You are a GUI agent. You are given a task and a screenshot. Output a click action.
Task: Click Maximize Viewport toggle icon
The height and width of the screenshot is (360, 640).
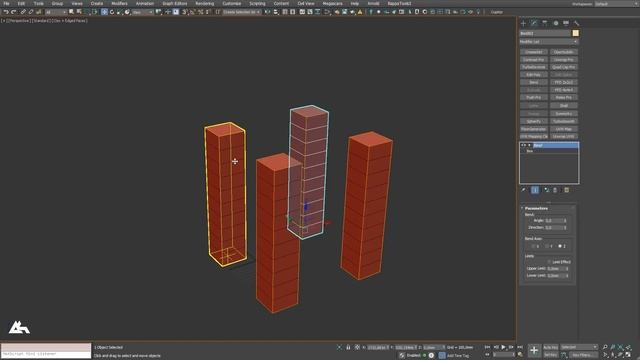[x=629, y=355]
